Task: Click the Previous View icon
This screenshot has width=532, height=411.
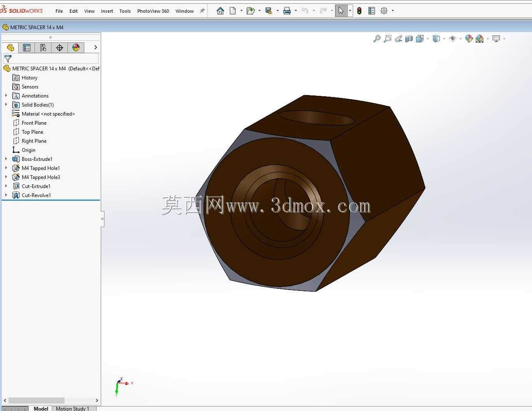Action: [398, 39]
